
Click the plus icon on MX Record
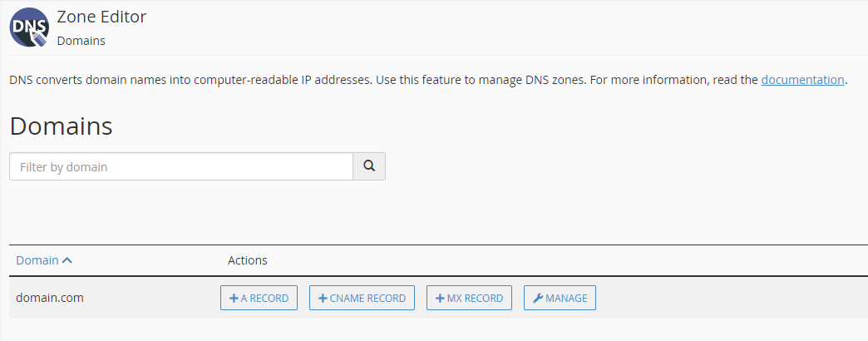coord(440,299)
